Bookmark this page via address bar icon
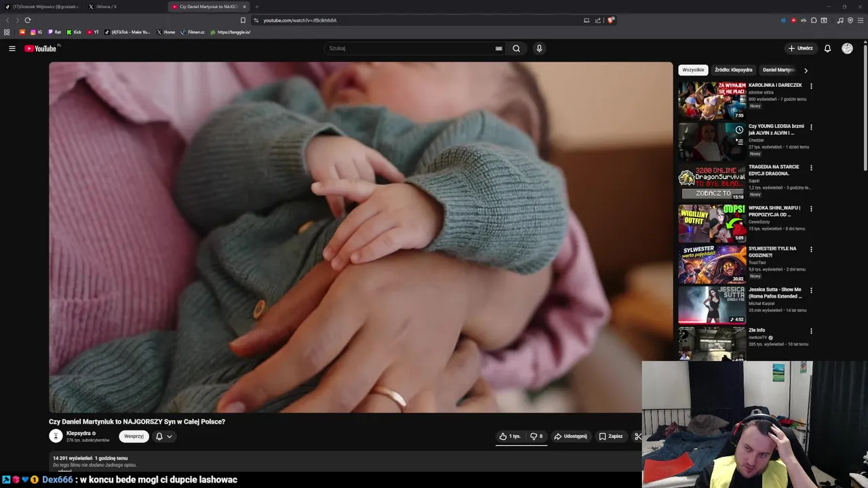The height and width of the screenshot is (488, 868). click(x=243, y=20)
